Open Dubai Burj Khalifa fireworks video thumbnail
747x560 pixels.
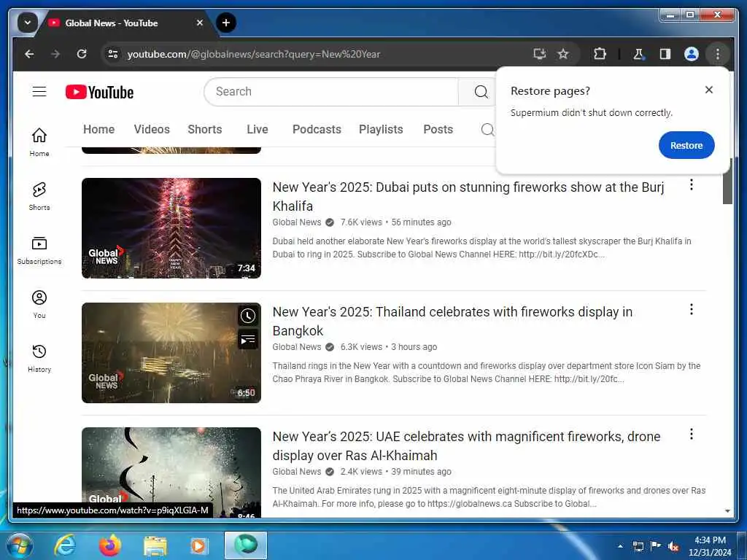point(171,228)
